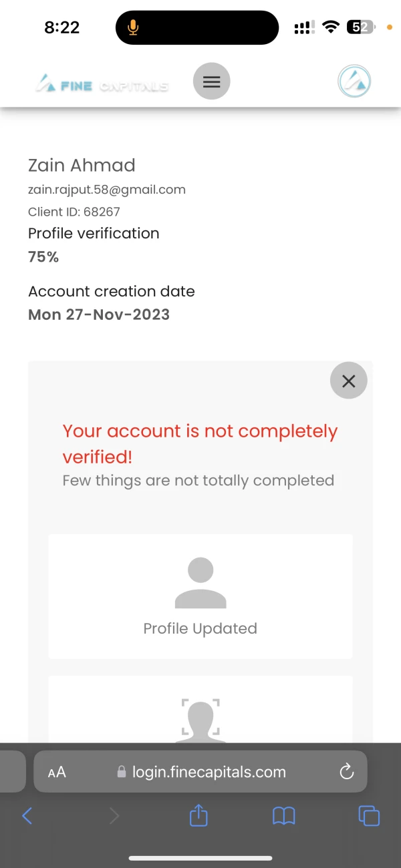Click the Fine Capitals logo
Screen dimensions: 401x868
tap(102, 84)
